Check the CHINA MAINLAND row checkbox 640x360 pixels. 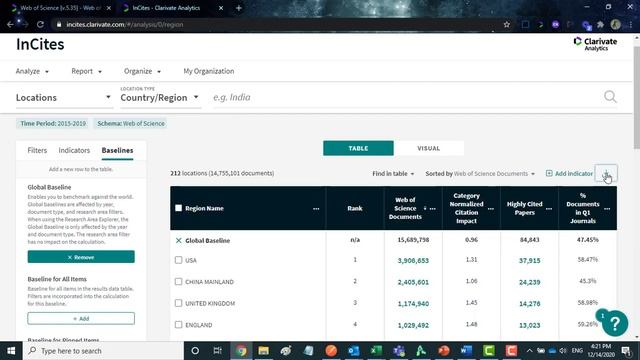click(x=178, y=282)
